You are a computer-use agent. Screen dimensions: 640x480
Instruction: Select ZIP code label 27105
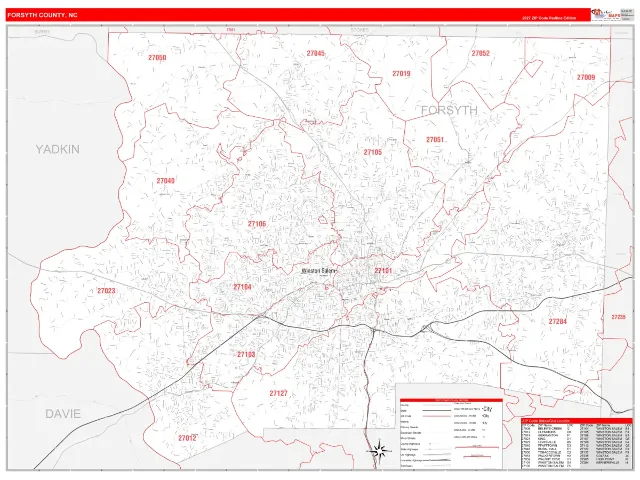tap(373, 152)
